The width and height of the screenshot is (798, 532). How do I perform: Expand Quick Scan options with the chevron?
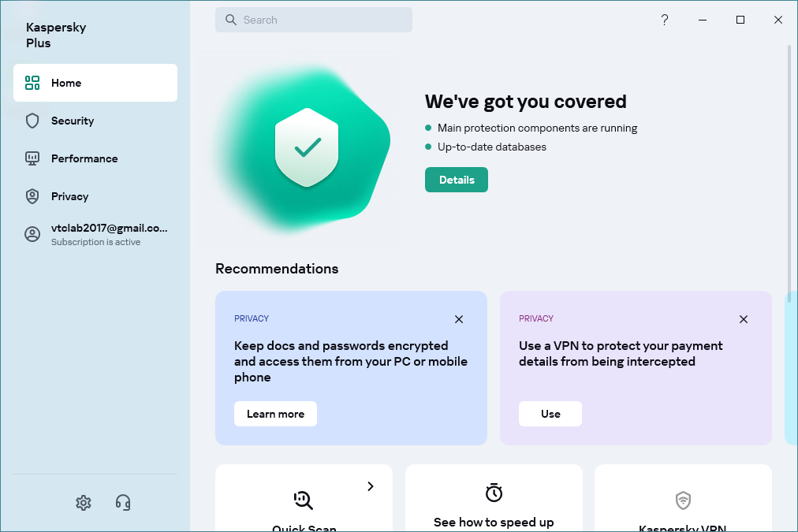pyautogui.click(x=371, y=486)
